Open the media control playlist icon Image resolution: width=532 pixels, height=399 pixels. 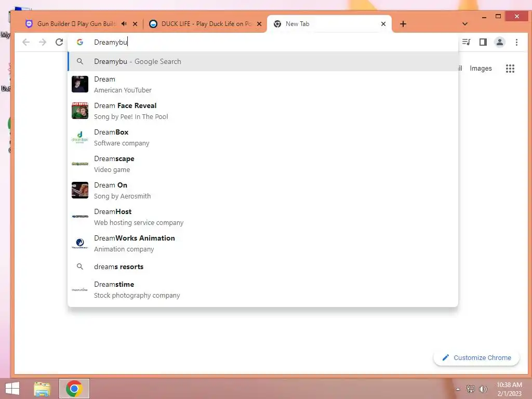click(x=466, y=42)
